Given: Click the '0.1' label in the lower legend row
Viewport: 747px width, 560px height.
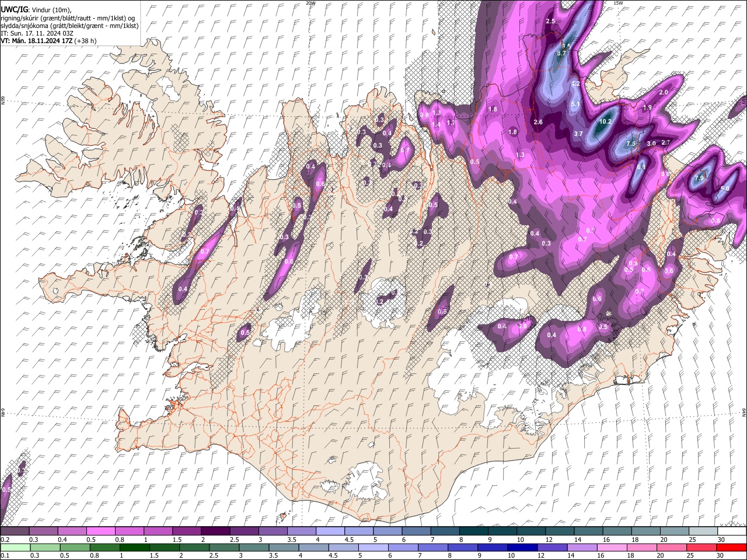Looking at the screenshot, I should pyautogui.click(x=5, y=555).
